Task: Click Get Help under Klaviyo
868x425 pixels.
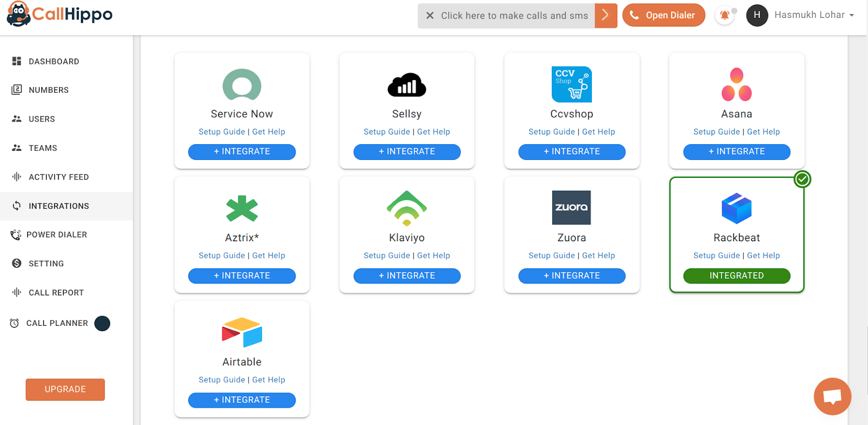Action: (433, 255)
